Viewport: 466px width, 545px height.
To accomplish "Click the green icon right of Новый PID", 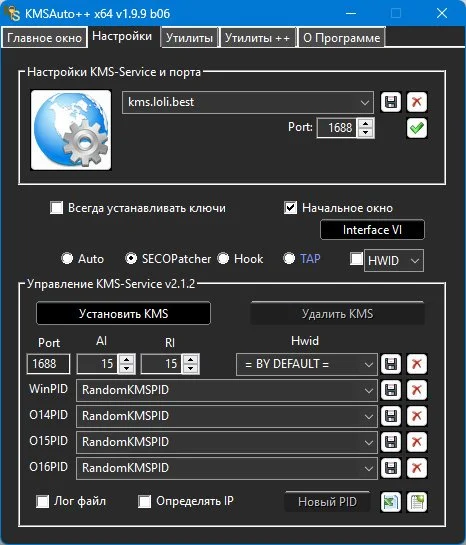I will (391, 502).
